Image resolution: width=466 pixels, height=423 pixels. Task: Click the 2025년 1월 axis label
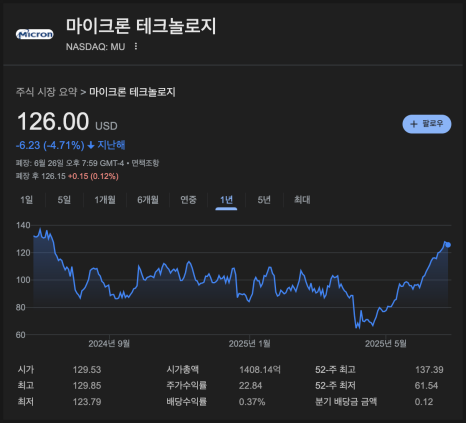coord(249,344)
